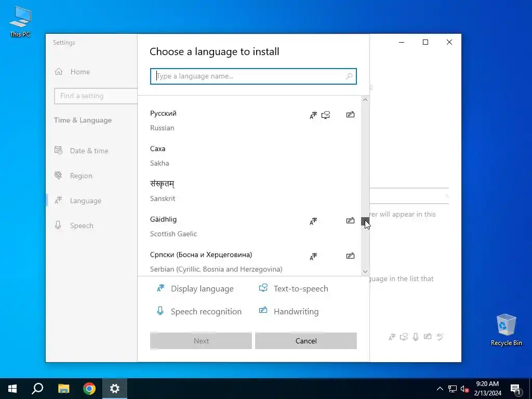Click the Cancel button
The width and height of the screenshot is (532, 399).
pos(305,341)
